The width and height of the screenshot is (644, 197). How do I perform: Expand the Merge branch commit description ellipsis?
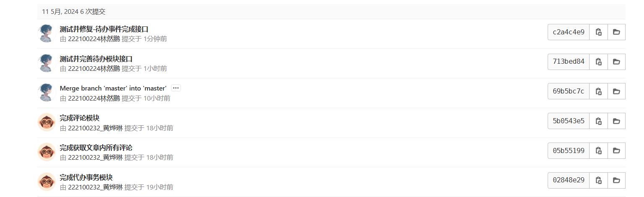click(176, 88)
